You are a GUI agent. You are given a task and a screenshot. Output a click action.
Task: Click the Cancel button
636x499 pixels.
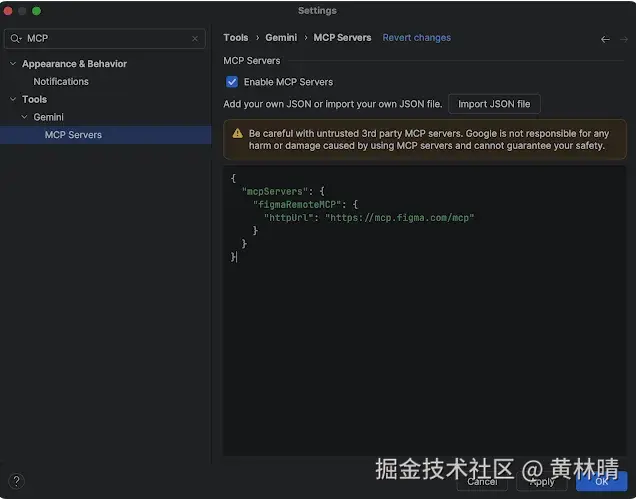[482, 482]
